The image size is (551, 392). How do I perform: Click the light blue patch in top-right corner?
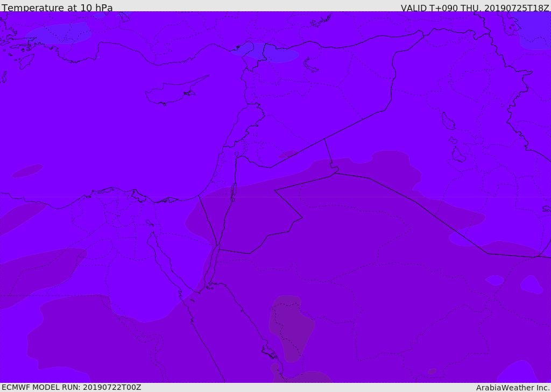[533, 31]
